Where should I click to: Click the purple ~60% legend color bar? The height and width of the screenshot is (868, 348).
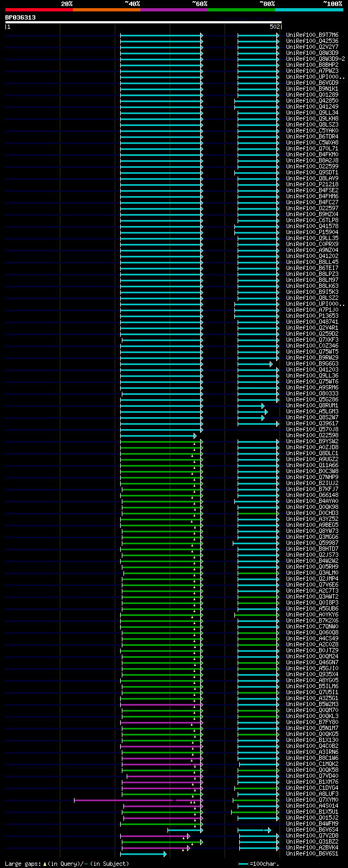tap(174, 10)
